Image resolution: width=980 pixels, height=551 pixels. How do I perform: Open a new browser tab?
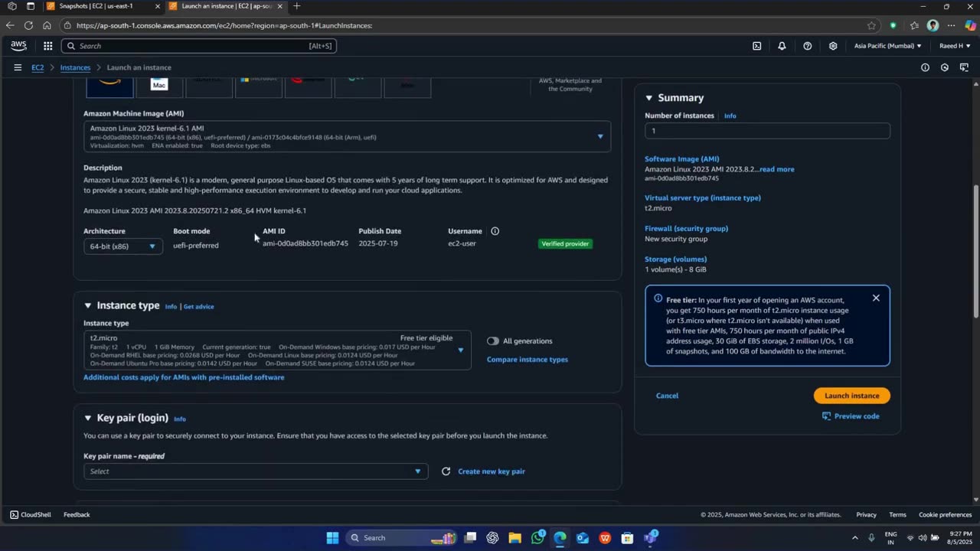pos(296,6)
